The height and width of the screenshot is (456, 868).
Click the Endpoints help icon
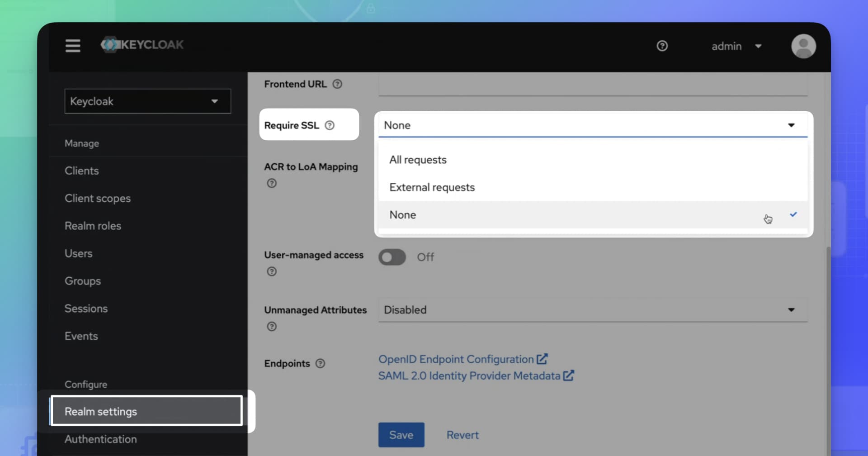[321, 363]
